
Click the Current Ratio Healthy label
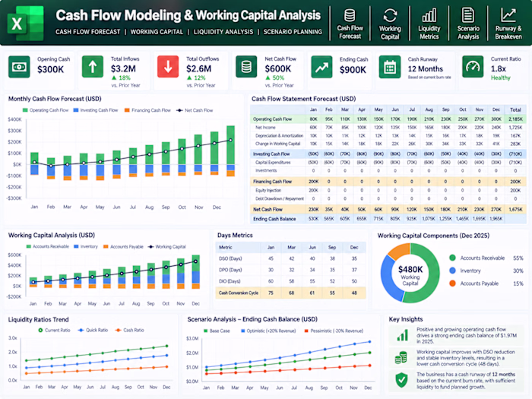[500, 78]
